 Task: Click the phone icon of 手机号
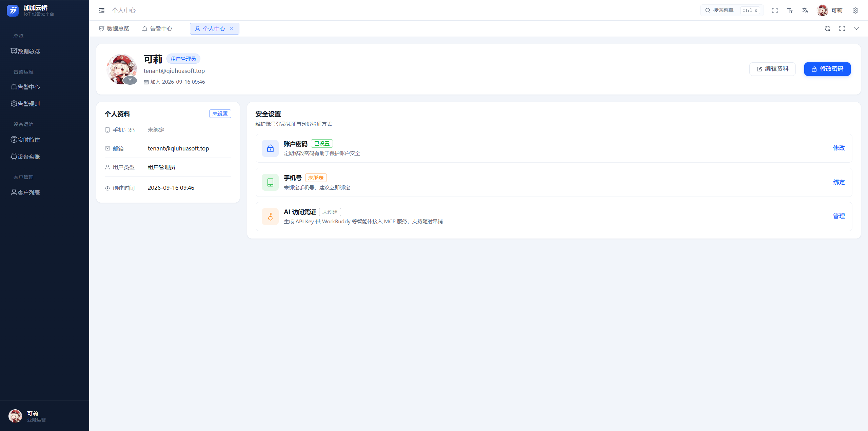[x=270, y=182]
